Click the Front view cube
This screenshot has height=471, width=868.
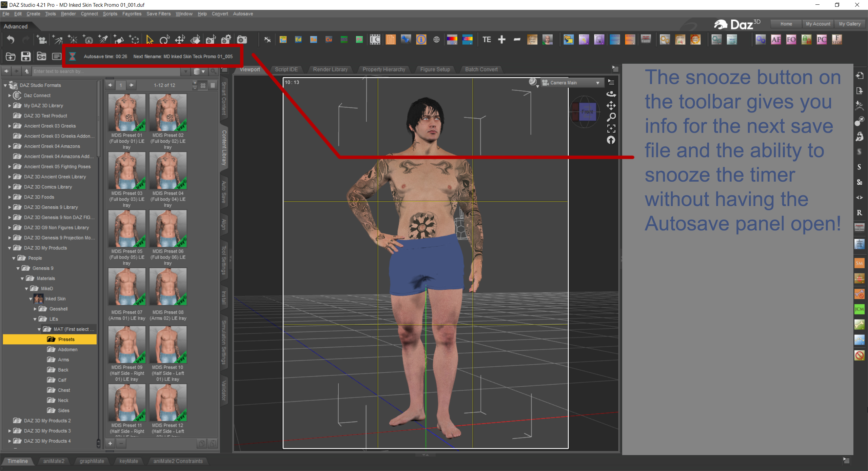click(587, 112)
